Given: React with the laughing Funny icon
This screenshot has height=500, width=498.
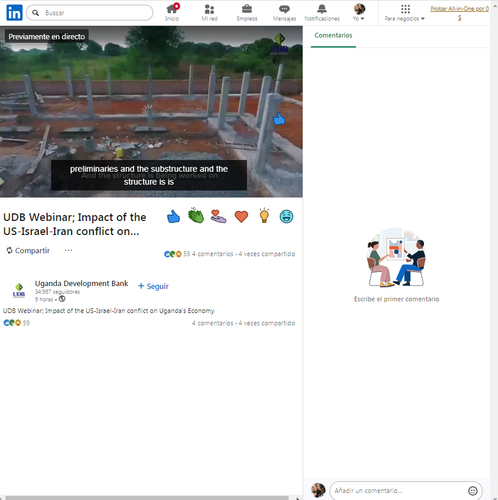Looking at the screenshot, I should pos(286,217).
